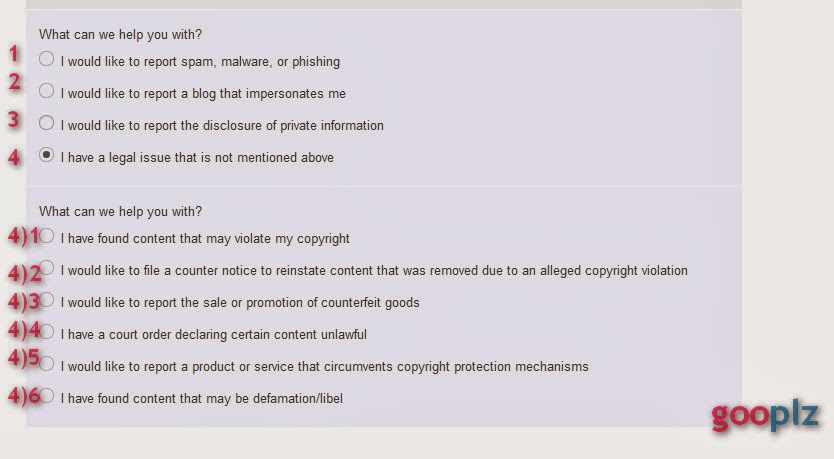The image size is (834, 459).
Task: Select the disclosure of private information radio button
Action: [x=46, y=123]
